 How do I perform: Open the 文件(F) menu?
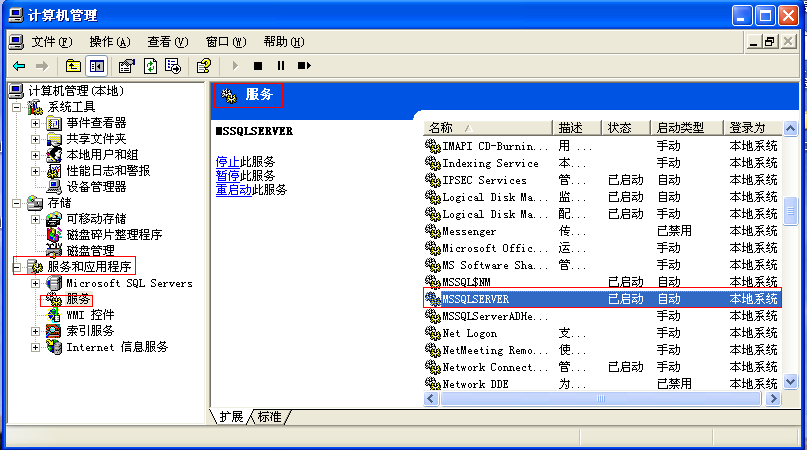[51, 42]
